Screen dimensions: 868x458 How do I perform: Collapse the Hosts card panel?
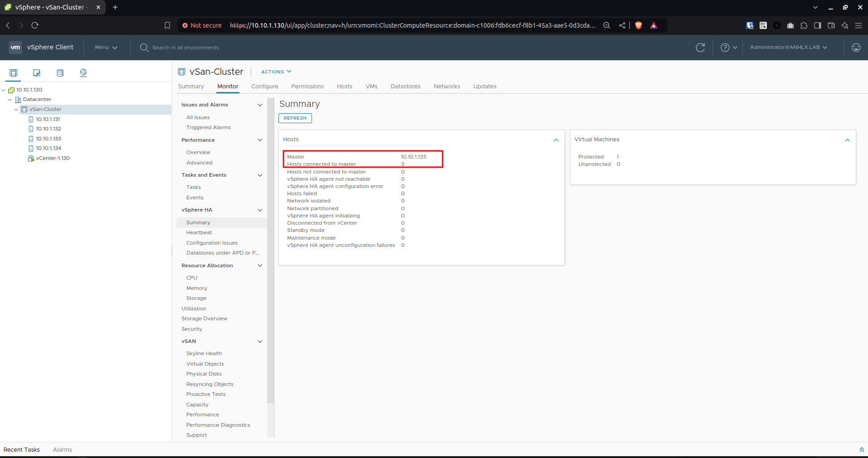click(x=556, y=140)
